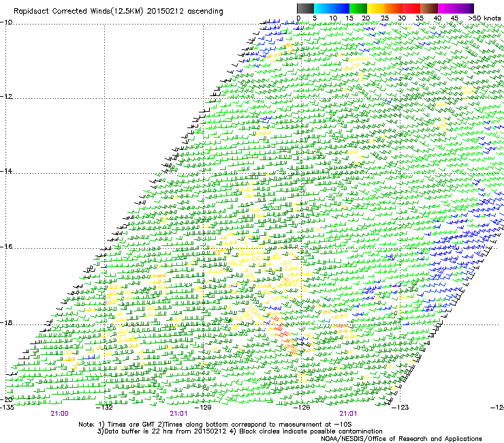Click the latitude axis label '-16'
Screen dimensions: 504x443
click(x=6, y=247)
